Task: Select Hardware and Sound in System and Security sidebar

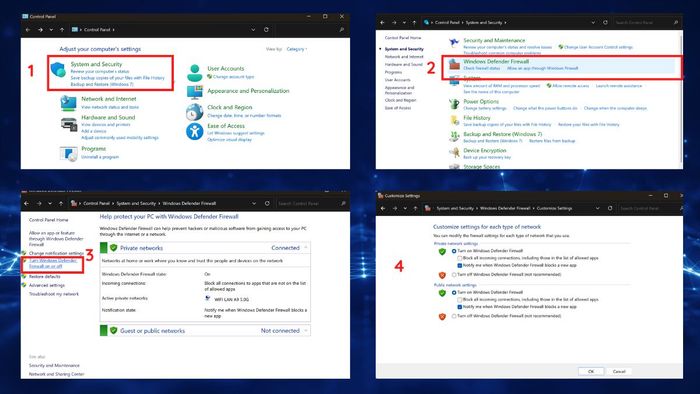Action: [404, 64]
